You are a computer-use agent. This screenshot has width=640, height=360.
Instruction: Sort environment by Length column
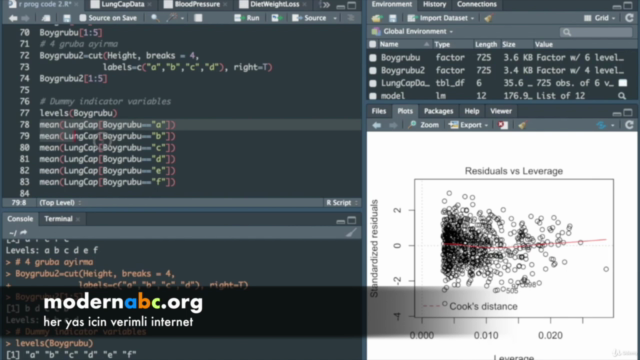point(486,44)
